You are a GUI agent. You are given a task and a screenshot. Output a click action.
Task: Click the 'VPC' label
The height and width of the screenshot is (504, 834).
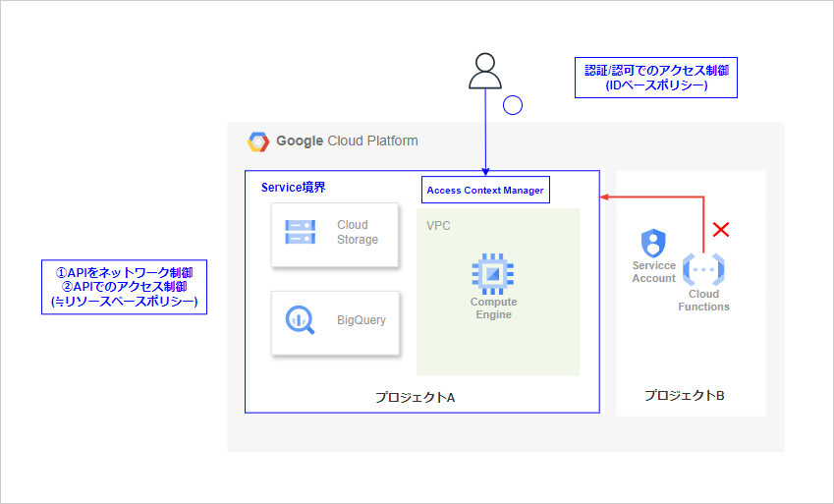coord(438,226)
